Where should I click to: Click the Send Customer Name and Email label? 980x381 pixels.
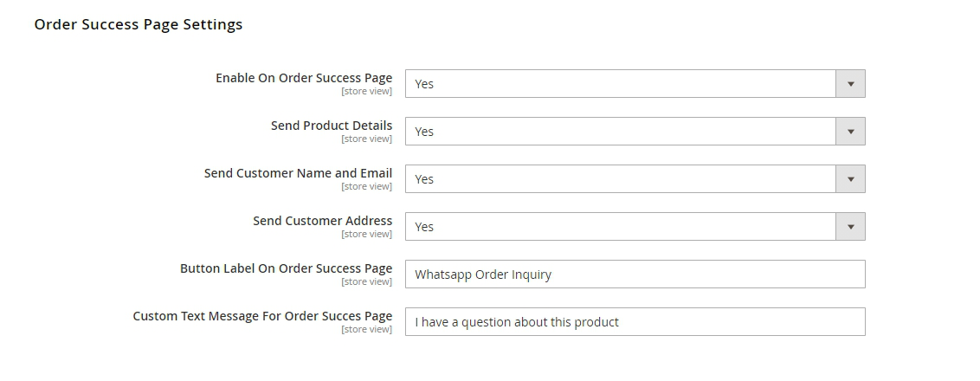point(298,173)
